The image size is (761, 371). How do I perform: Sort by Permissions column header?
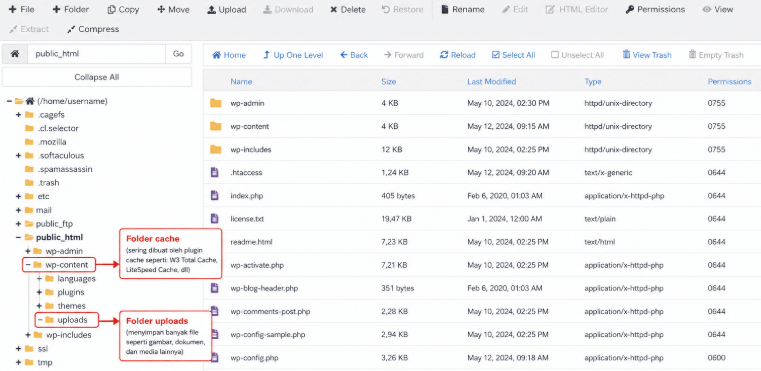[x=729, y=82]
